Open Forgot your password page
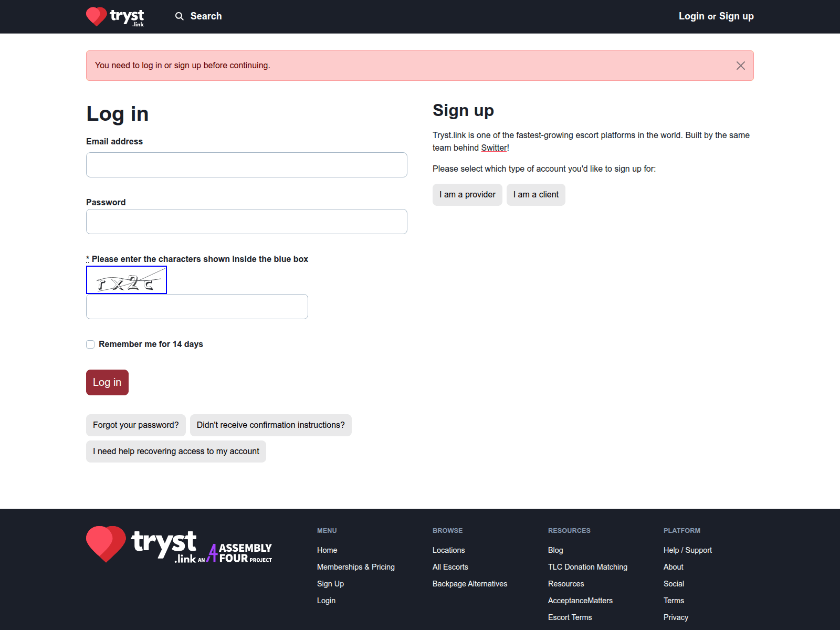The height and width of the screenshot is (630, 840). click(135, 425)
